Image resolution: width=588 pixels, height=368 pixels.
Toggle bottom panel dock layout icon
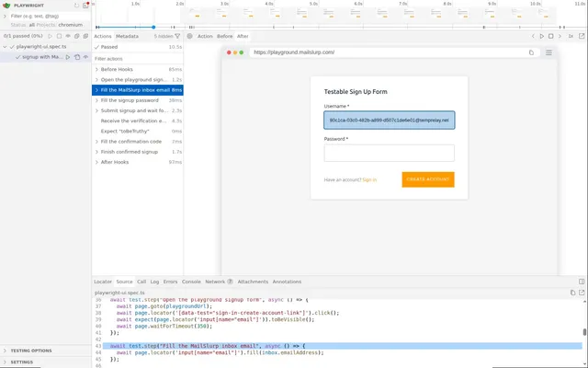click(582, 282)
